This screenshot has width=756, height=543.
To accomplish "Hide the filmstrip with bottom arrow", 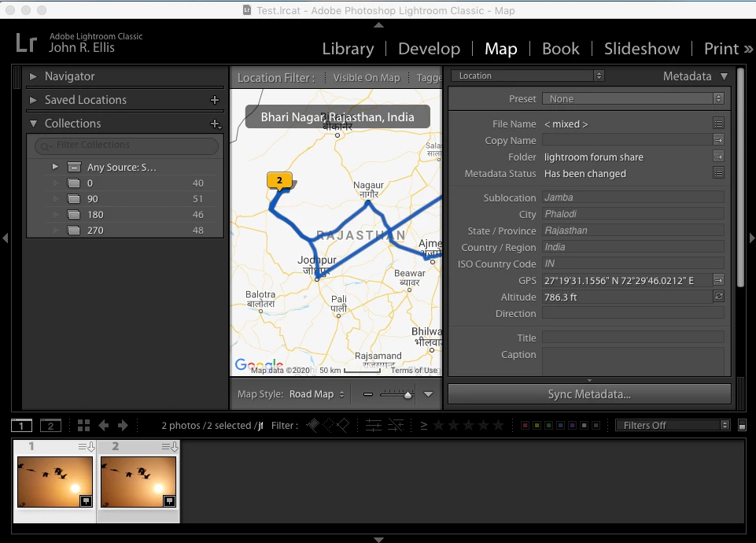I will point(379,539).
